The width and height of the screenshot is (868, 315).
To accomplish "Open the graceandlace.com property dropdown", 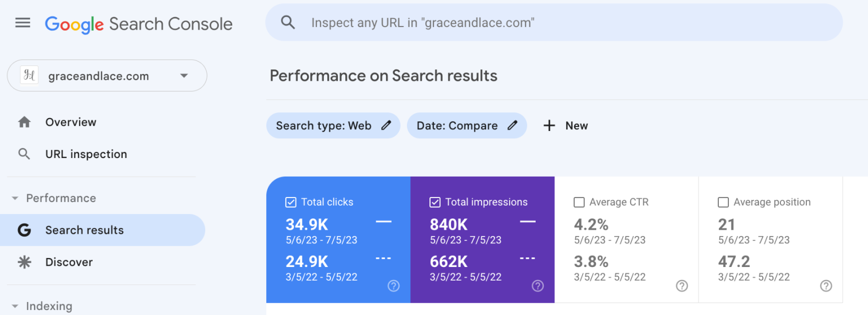I will click(x=184, y=76).
